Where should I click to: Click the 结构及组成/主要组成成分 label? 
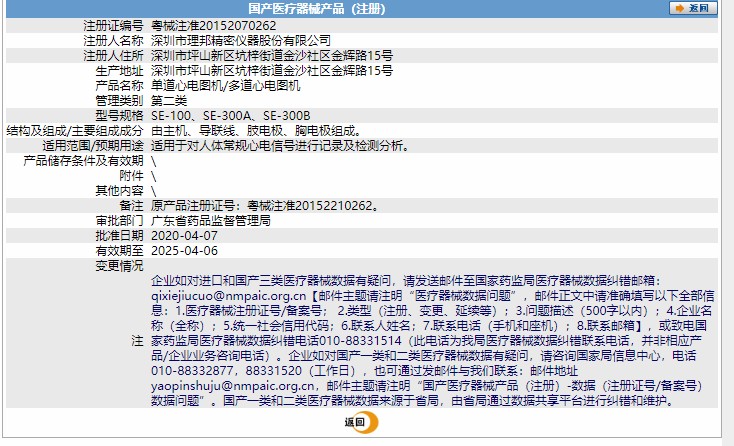point(75,131)
